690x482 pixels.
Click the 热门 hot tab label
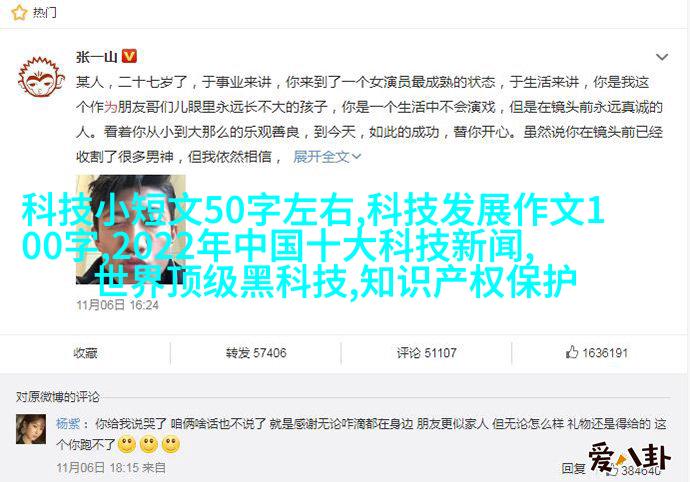point(44,13)
